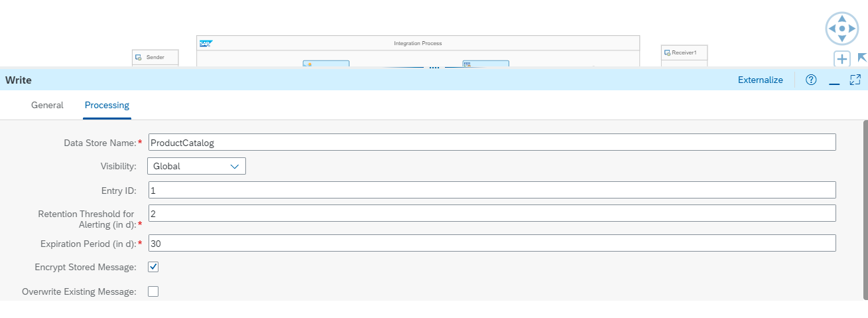Click the diagonal arrow icon beside zoom
Viewport: 868px width, 318px height.
(x=861, y=58)
